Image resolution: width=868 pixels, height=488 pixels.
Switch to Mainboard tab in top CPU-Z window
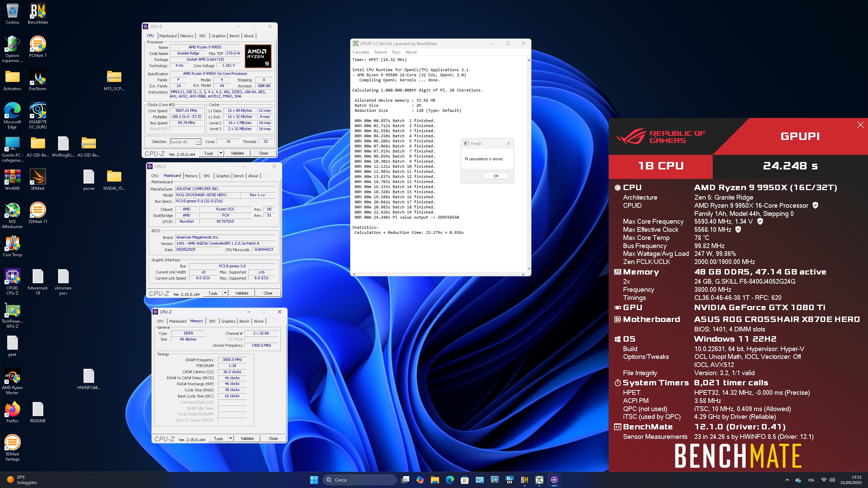pyautogui.click(x=168, y=36)
